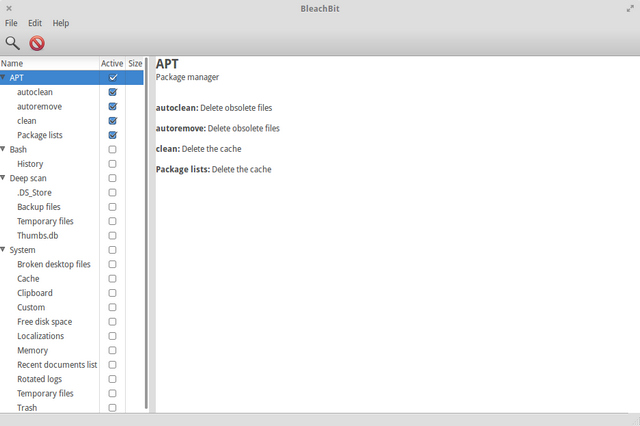Viewport: 640px width, 426px height.
Task: Uncheck the clean checkbox
Action: pos(113,121)
